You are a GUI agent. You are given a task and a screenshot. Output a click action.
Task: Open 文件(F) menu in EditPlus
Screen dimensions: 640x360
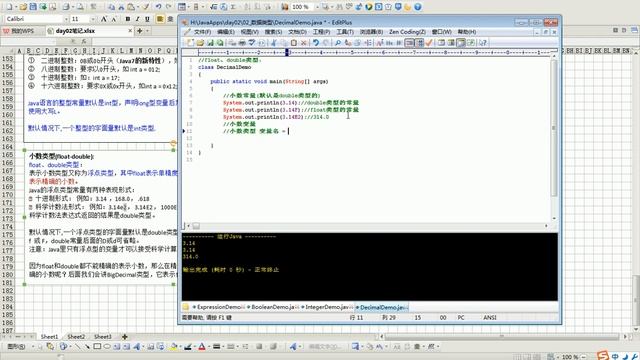[202, 32]
